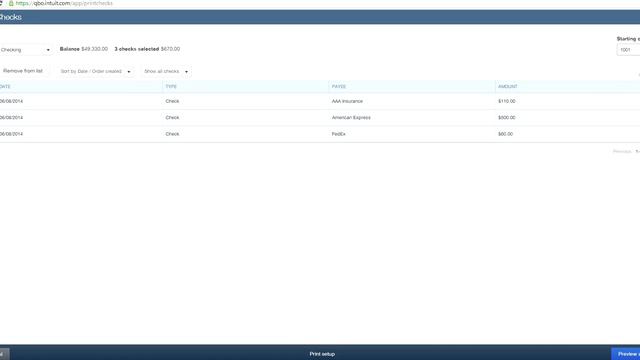
Task: Click Check type in American Express row
Action: (172, 118)
